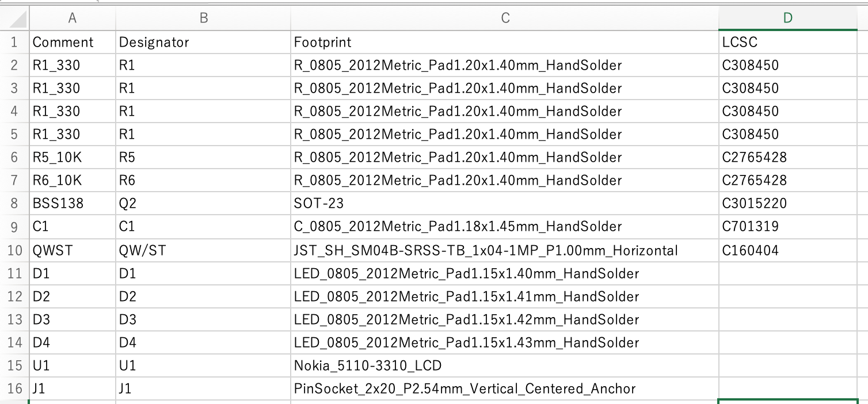
Task: Click empty LCSC cell in D1 row
Action: point(787,273)
